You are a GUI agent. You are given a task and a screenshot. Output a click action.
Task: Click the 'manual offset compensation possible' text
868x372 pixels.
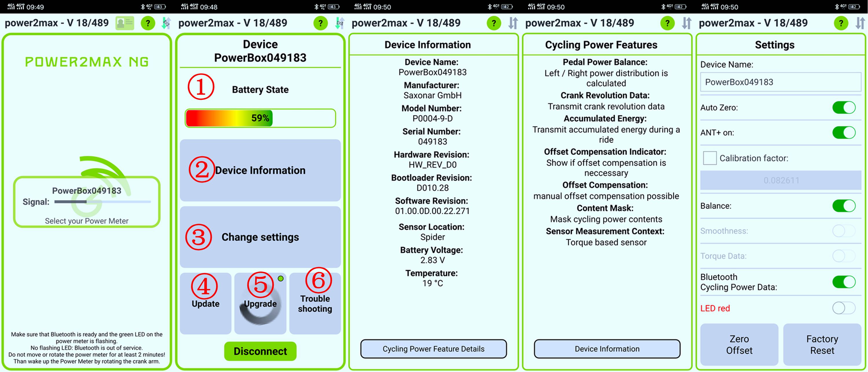(606, 196)
